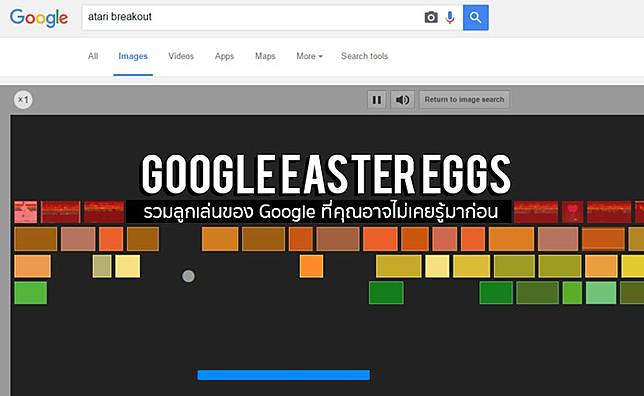Click the x1 lives counter
The width and height of the screenshot is (644, 396).
tap(23, 100)
